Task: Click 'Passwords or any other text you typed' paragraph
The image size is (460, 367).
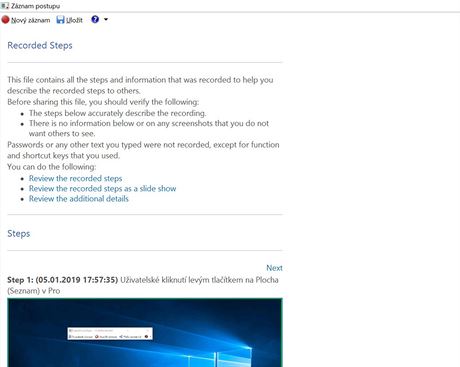Action: coord(143,150)
